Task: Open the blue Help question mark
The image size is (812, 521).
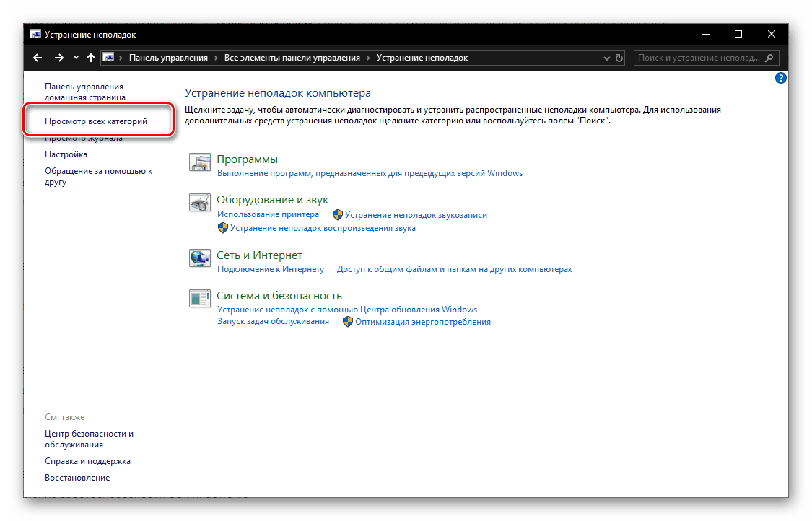Action: tap(780, 78)
